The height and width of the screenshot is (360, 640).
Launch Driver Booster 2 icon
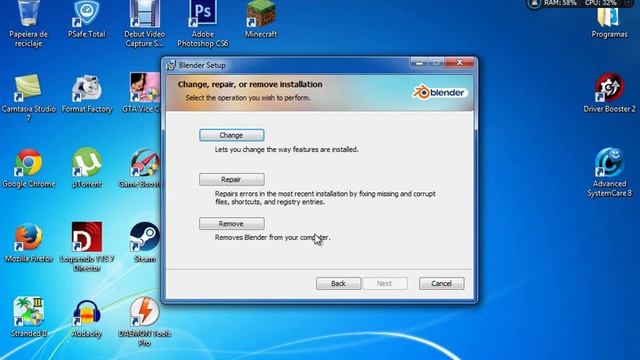tap(609, 94)
